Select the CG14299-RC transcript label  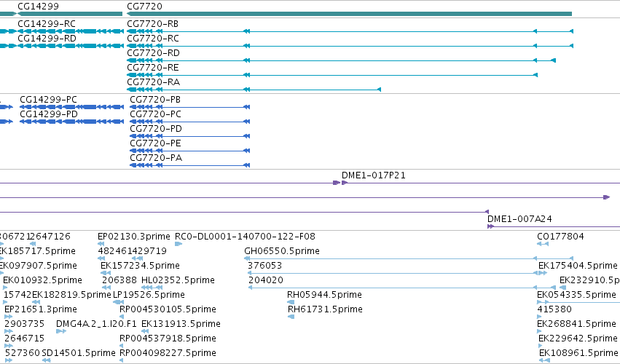click(x=47, y=24)
